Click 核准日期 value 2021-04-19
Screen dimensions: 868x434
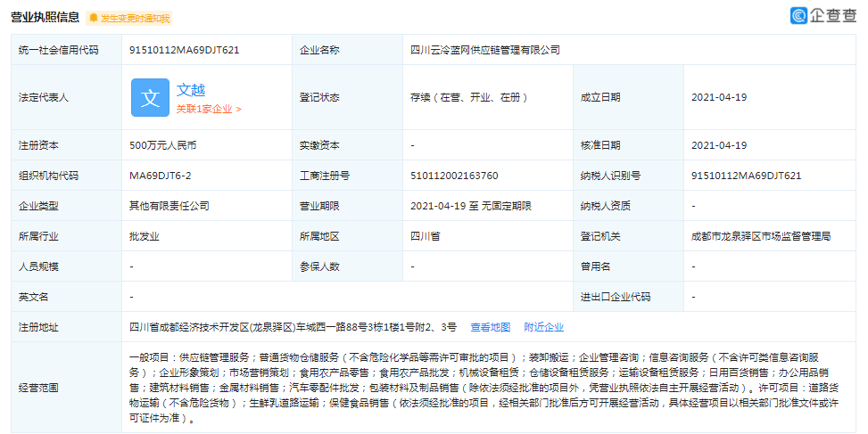click(x=718, y=145)
